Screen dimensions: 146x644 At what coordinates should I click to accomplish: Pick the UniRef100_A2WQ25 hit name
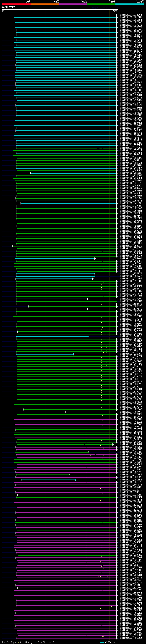(x=131, y=284)
